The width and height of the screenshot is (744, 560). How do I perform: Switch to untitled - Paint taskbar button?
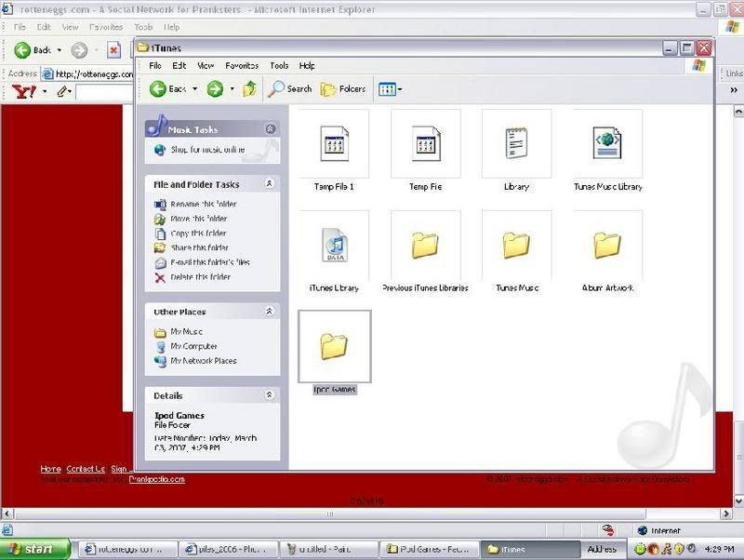click(327, 549)
